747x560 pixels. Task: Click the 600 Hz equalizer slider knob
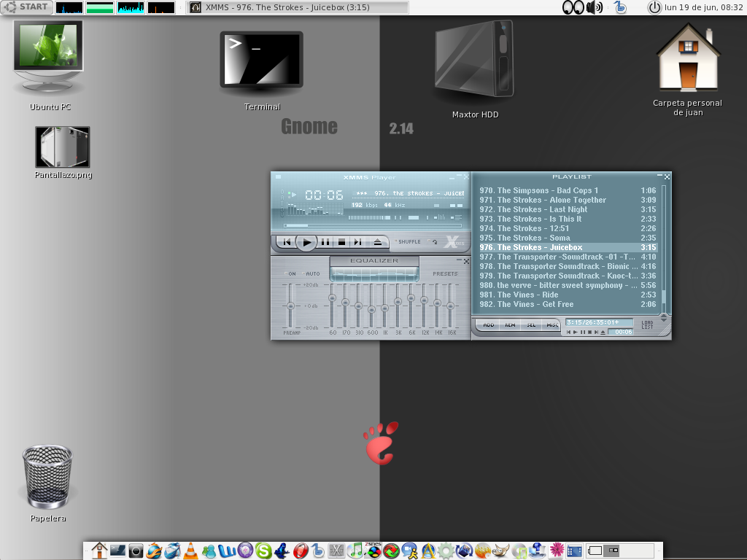pos(371,310)
